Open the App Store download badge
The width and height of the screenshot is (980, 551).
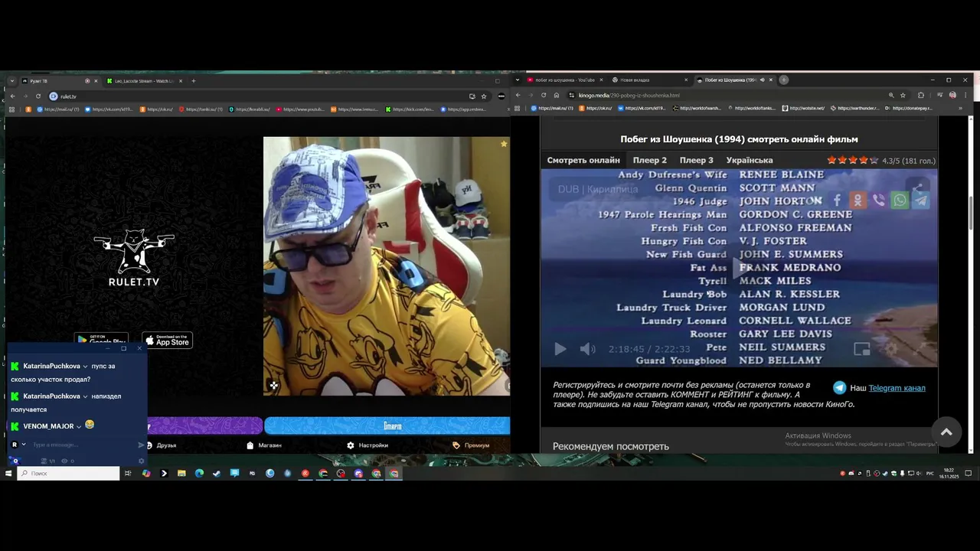click(x=167, y=341)
